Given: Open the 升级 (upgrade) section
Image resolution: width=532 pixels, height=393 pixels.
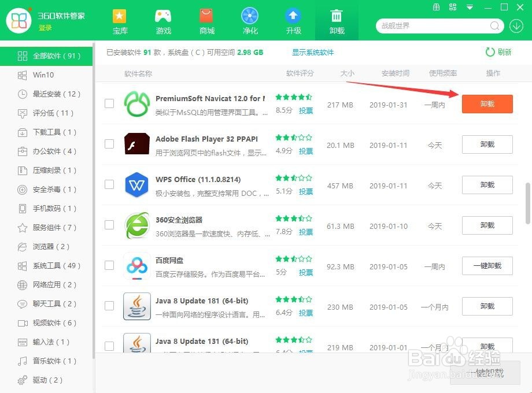Looking at the screenshot, I should coord(293,20).
